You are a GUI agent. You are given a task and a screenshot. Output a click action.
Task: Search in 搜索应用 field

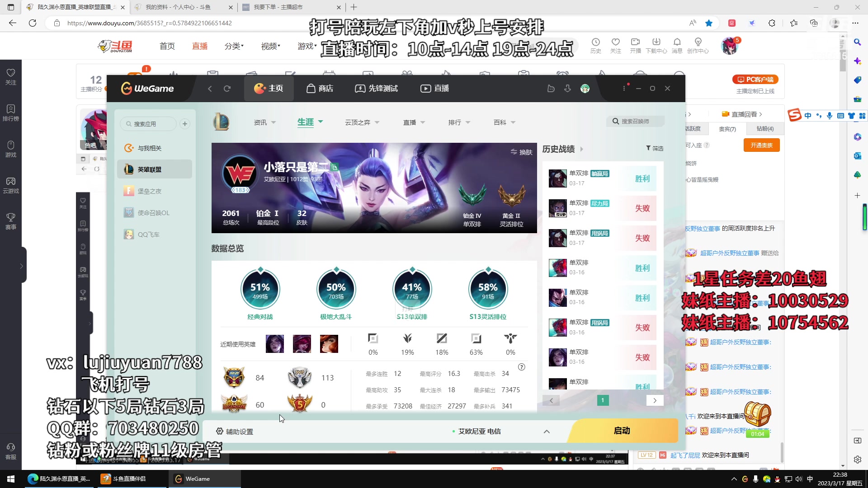(x=148, y=124)
